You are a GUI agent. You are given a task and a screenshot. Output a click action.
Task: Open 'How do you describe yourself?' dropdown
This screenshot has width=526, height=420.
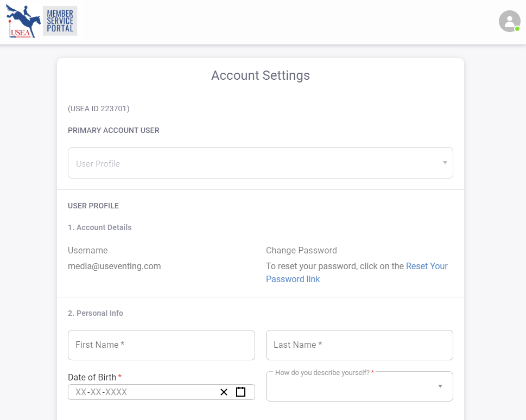pos(353,386)
